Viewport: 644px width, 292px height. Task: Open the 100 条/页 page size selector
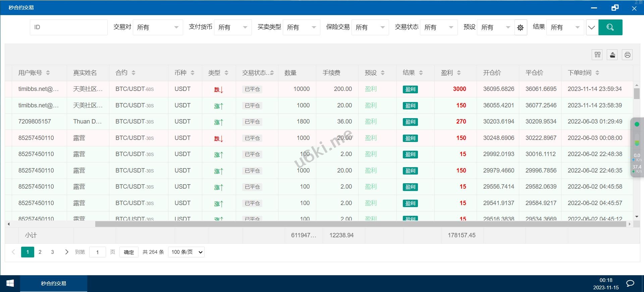point(186,252)
